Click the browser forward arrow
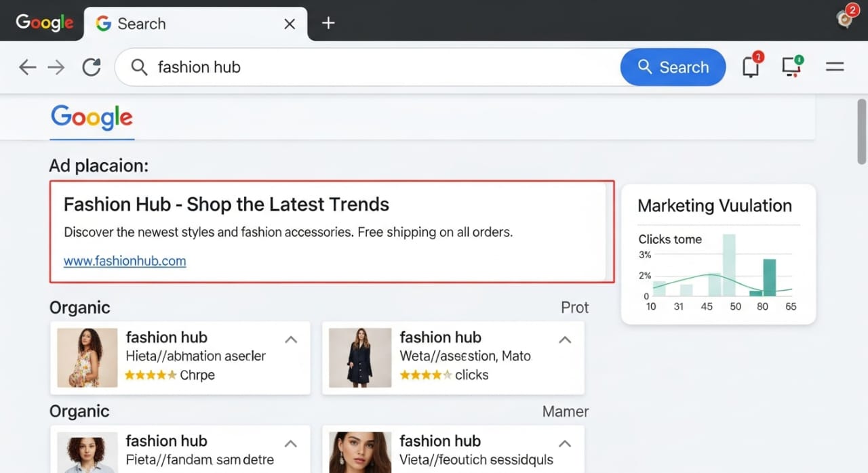The height and width of the screenshot is (473, 868). [56, 67]
